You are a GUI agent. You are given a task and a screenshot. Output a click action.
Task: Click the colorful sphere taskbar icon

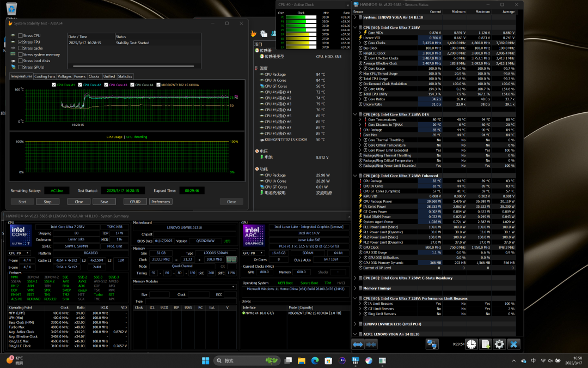click(369, 360)
